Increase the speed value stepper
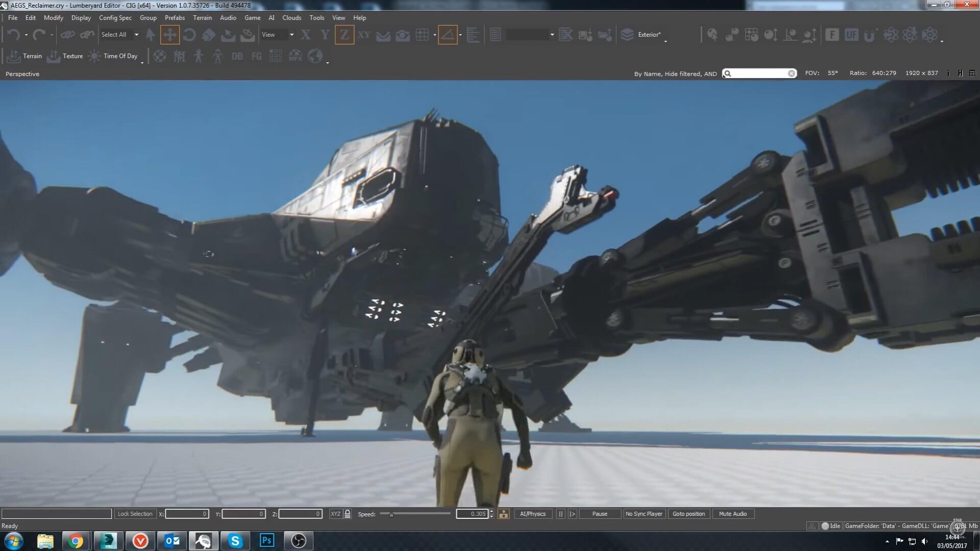The height and width of the screenshot is (551, 980). tap(492, 512)
